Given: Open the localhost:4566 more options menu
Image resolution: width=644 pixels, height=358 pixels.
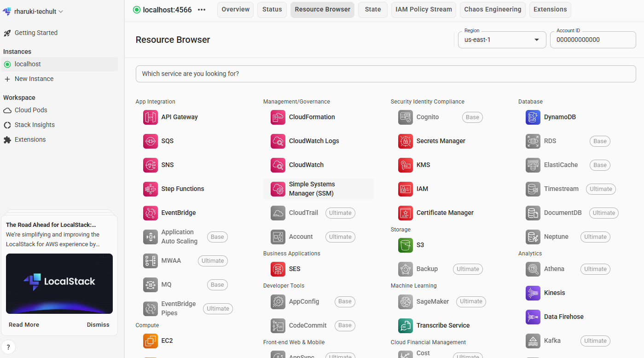Looking at the screenshot, I should (202, 10).
